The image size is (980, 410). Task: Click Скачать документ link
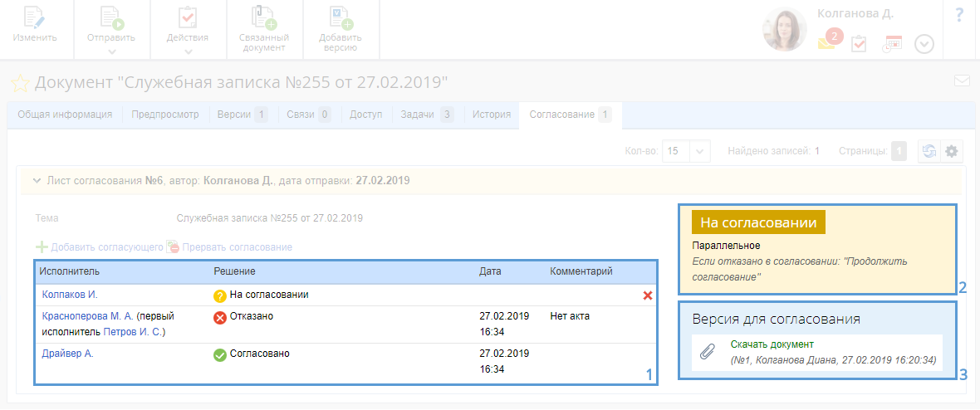[772, 344]
